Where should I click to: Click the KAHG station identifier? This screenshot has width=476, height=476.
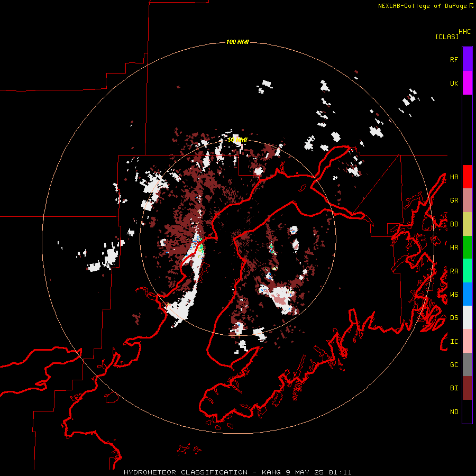click(272, 472)
